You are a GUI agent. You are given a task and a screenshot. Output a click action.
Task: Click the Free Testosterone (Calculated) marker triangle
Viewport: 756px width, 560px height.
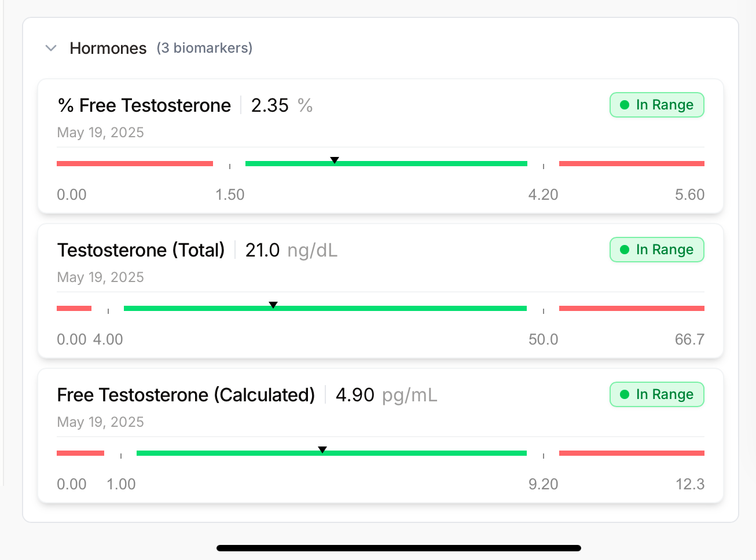point(322,449)
